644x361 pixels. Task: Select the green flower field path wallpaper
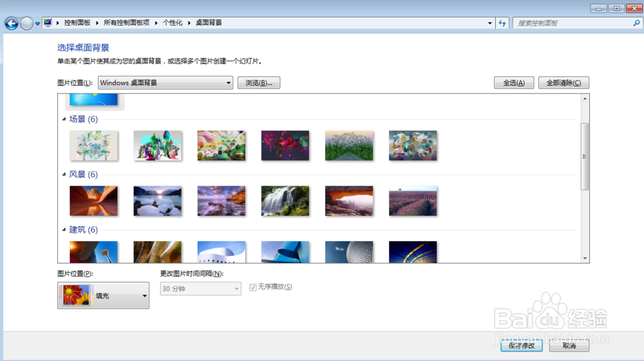click(349, 146)
